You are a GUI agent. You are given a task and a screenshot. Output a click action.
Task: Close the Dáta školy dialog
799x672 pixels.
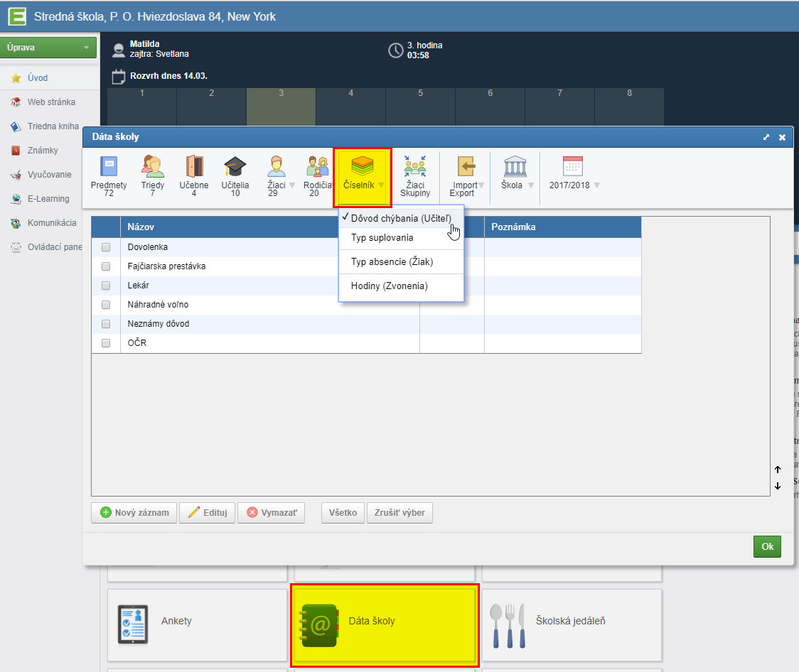click(x=782, y=138)
